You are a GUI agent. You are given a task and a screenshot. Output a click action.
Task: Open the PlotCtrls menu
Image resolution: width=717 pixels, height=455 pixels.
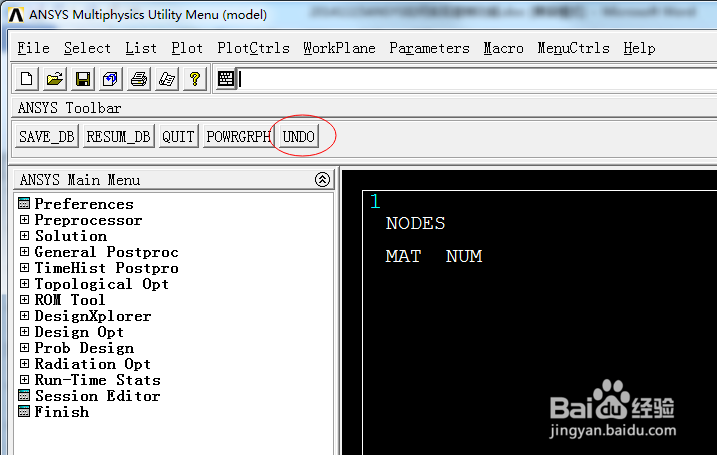pyautogui.click(x=253, y=48)
